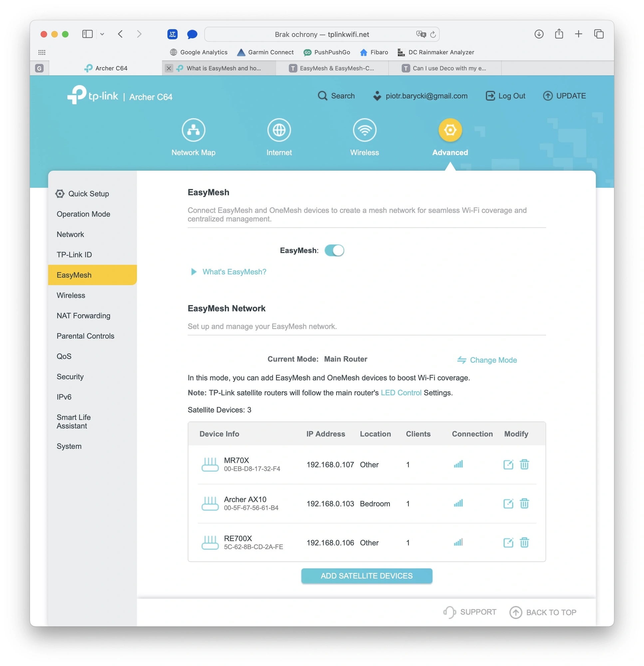Click BACK TO TOP
The width and height of the screenshot is (644, 666).
(x=543, y=612)
